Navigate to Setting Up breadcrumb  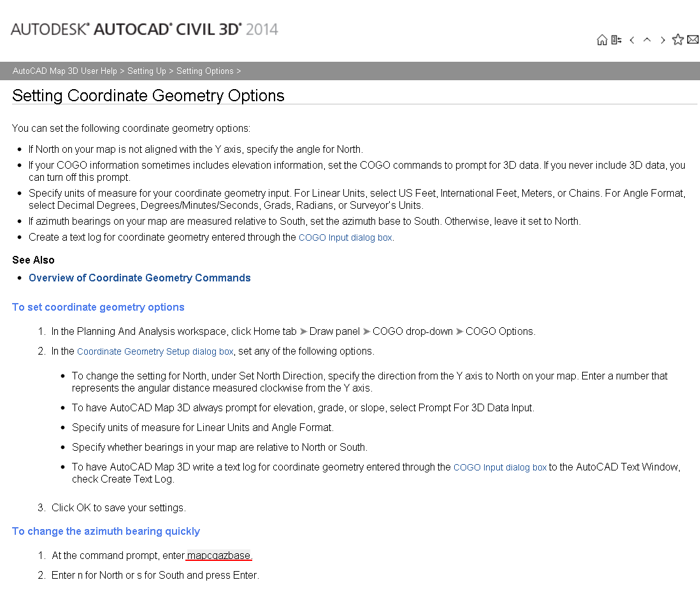click(x=146, y=71)
